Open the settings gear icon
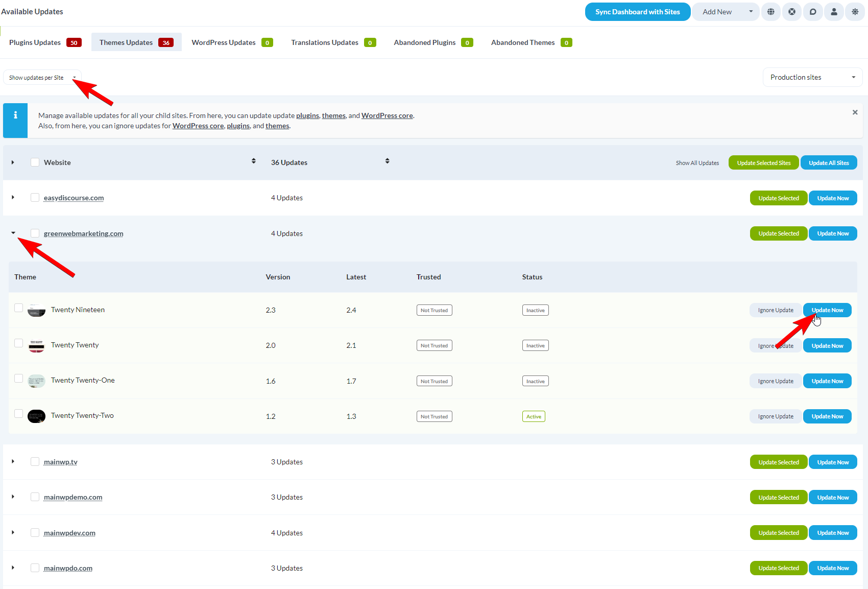The width and height of the screenshot is (868, 589). click(x=855, y=11)
